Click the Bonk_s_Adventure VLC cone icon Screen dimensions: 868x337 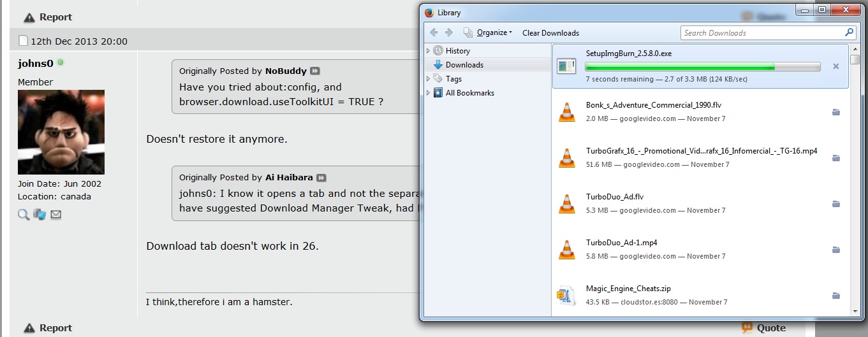coord(566,112)
